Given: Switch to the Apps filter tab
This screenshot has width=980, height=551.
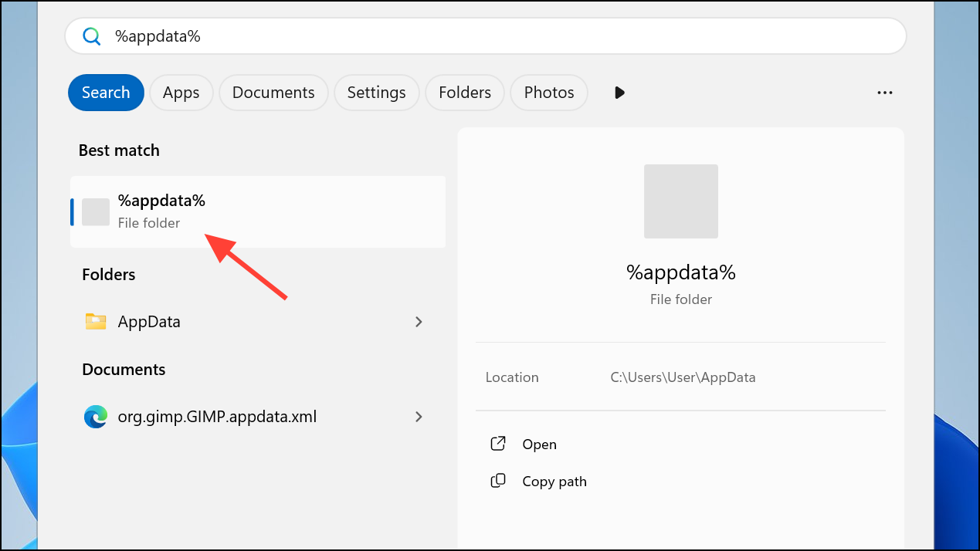Looking at the screenshot, I should (181, 93).
